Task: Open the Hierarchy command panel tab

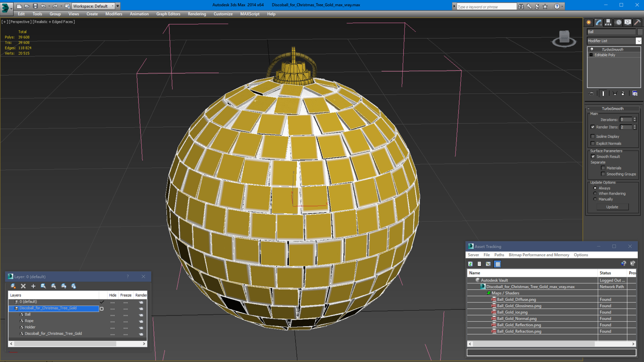Action: [x=608, y=23]
